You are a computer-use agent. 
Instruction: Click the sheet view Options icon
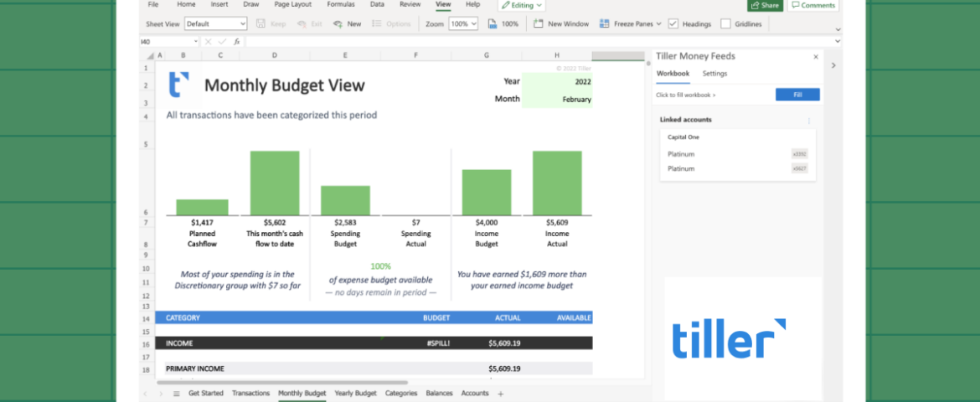point(377,23)
